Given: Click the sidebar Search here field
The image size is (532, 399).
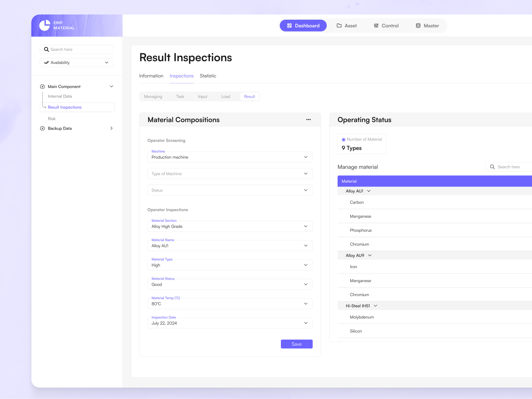Looking at the screenshot, I should coord(77,49).
